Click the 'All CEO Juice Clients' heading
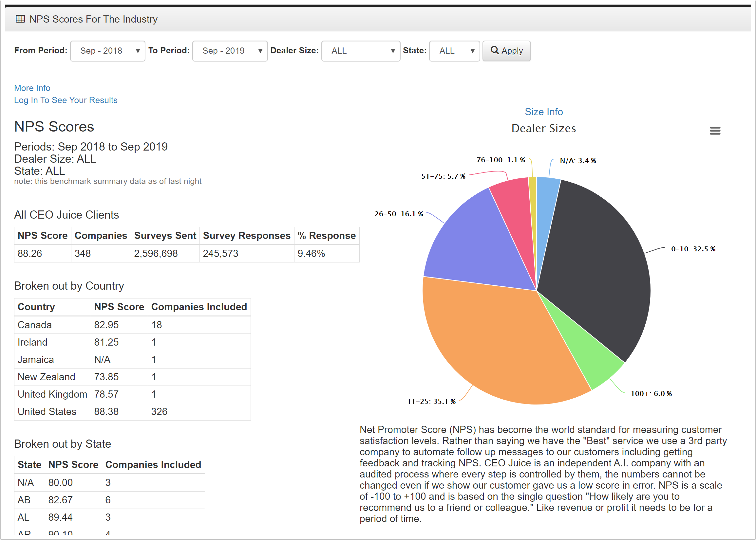 (66, 215)
